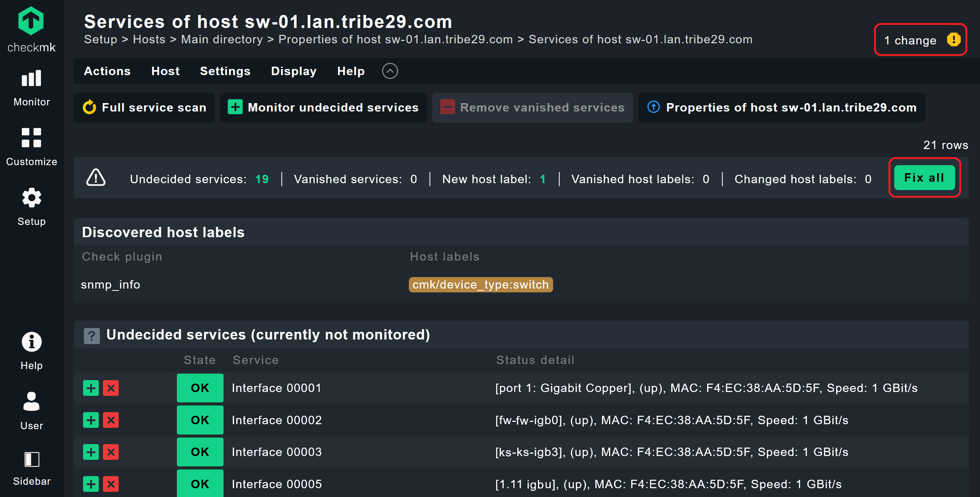Open the User menu

[31, 411]
